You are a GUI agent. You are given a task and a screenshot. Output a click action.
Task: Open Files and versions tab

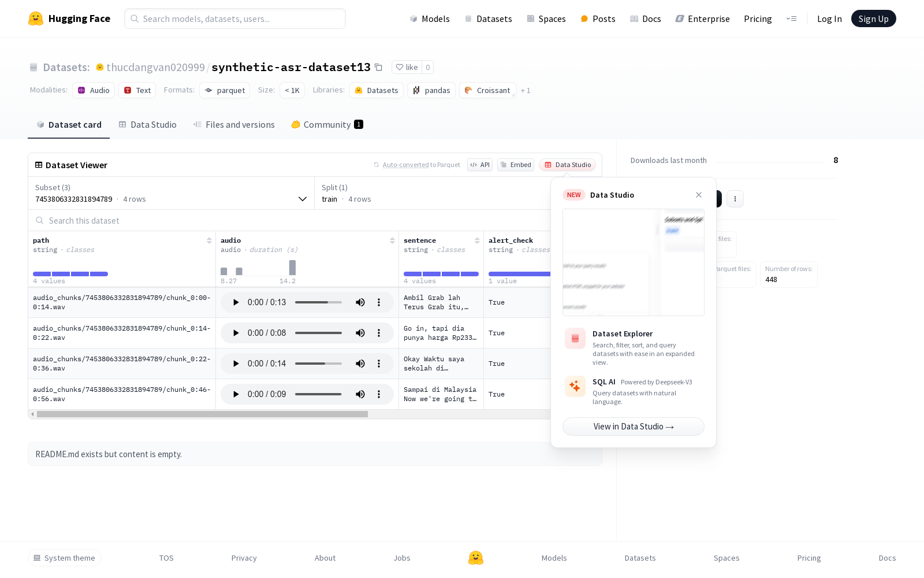coord(234,125)
